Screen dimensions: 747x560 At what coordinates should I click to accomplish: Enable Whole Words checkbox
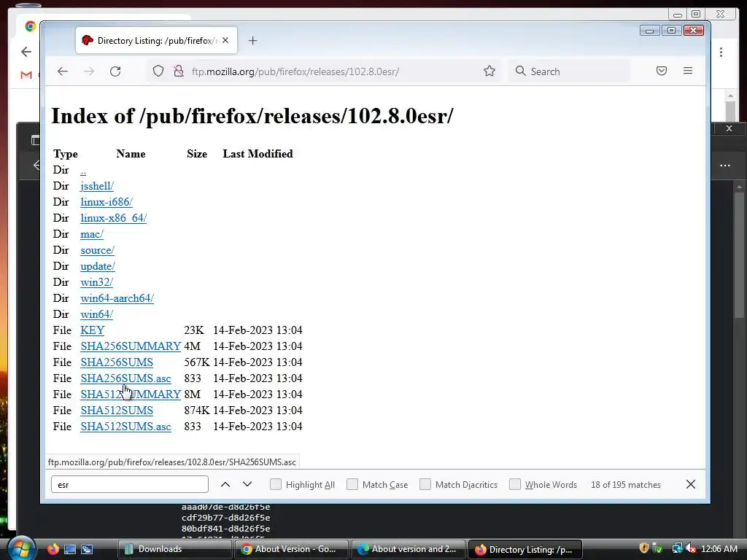pyautogui.click(x=514, y=484)
